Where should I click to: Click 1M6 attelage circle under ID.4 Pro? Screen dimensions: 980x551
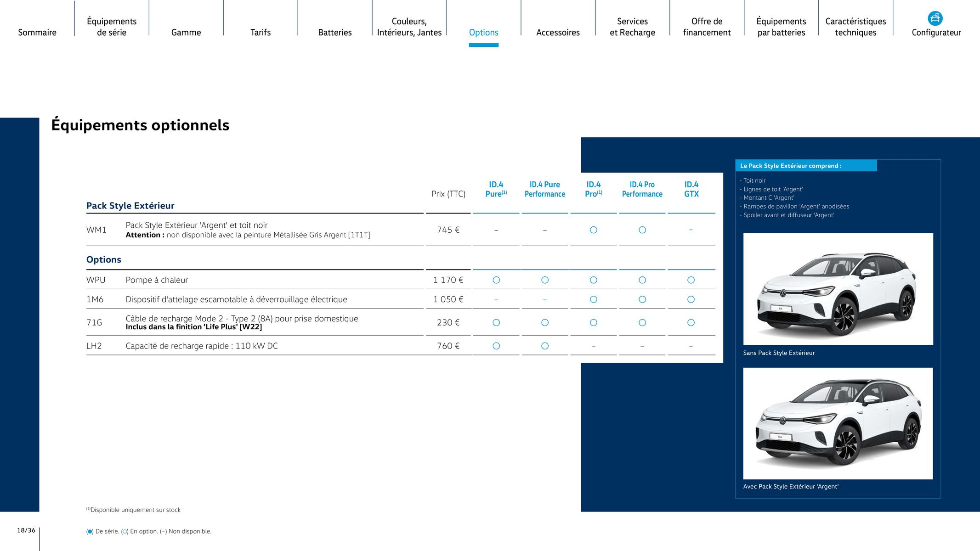click(x=594, y=299)
